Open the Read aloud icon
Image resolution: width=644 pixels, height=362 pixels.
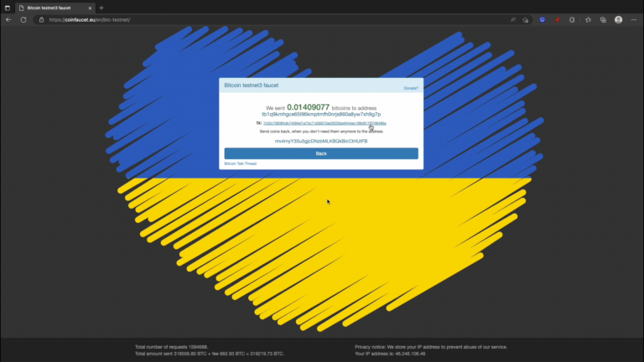click(512, 19)
